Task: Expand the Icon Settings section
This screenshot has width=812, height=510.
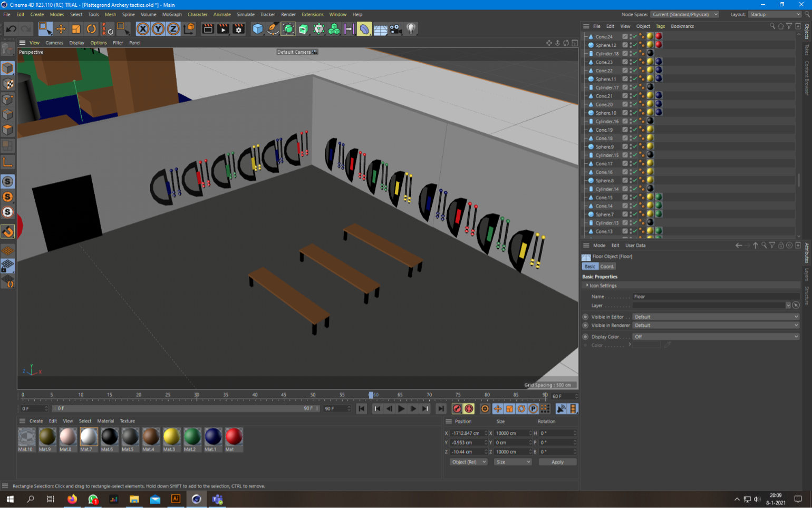Action: click(602, 286)
